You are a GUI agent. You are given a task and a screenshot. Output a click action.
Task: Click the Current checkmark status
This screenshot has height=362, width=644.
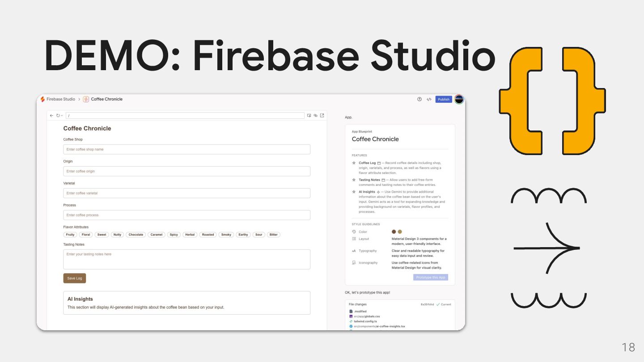[x=444, y=304]
